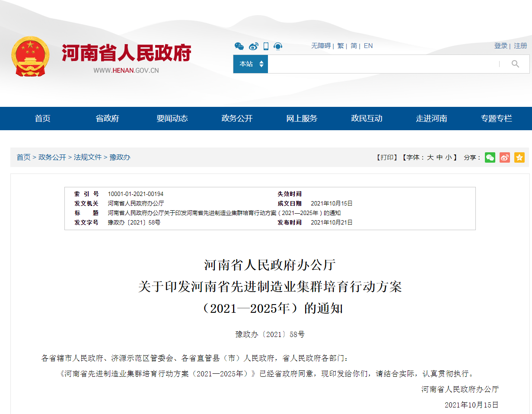Open the 政务公开 navigation menu item
The image size is (532, 414).
click(x=237, y=119)
